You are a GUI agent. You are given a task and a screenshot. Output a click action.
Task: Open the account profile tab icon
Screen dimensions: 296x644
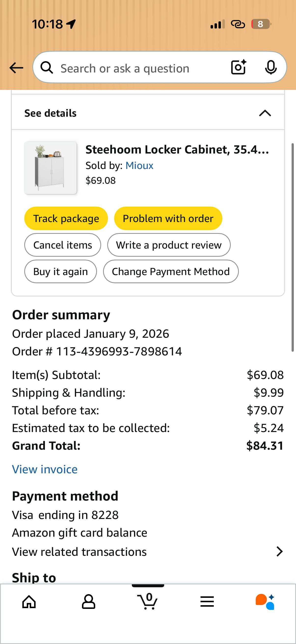(x=88, y=602)
